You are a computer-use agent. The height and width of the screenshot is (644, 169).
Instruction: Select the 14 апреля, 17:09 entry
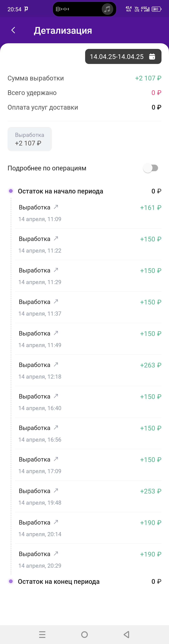[88, 465]
